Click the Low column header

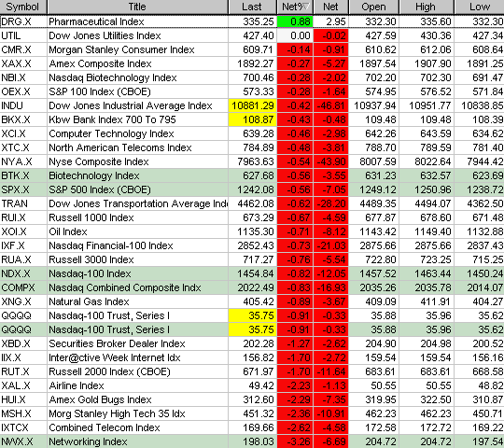pos(479,7)
